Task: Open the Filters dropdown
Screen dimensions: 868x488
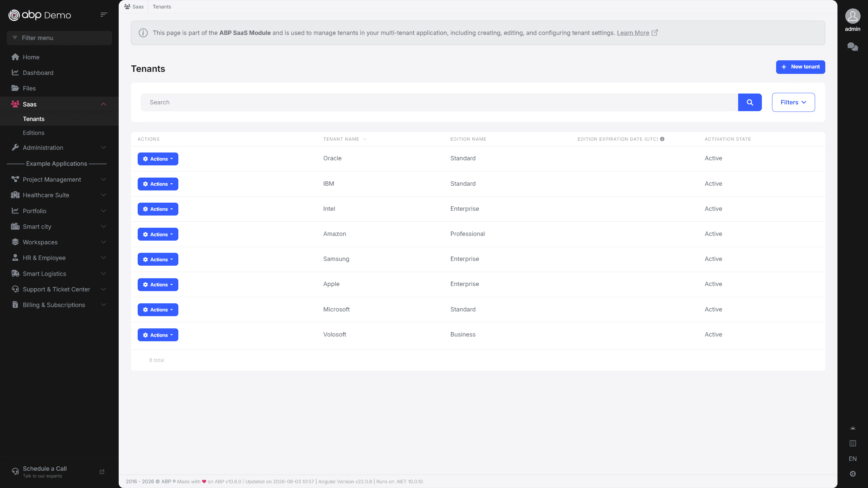Action: [x=793, y=102]
